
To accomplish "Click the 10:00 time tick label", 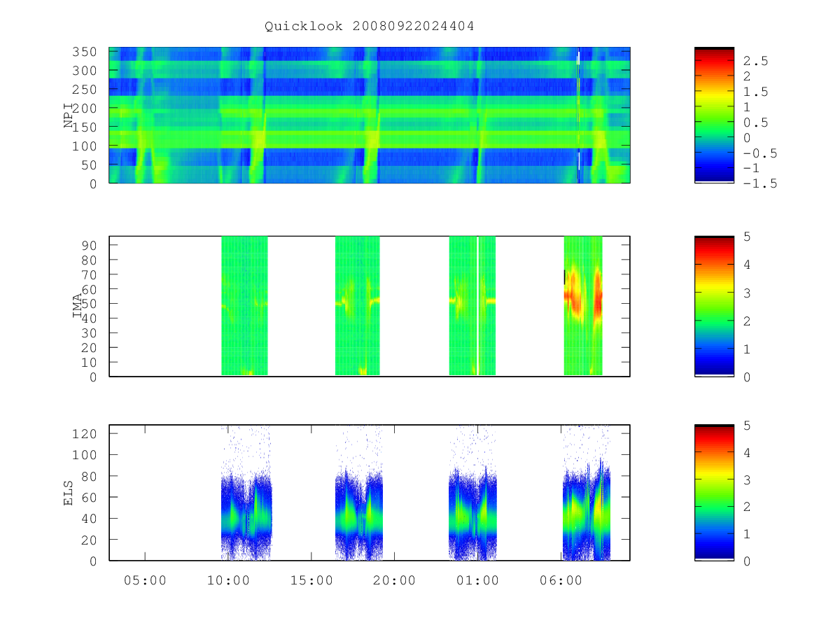I will pos(228,580).
